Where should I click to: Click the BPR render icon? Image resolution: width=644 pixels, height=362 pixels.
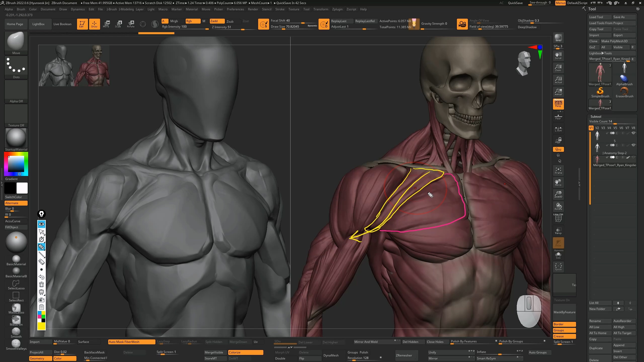[x=558, y=38]
